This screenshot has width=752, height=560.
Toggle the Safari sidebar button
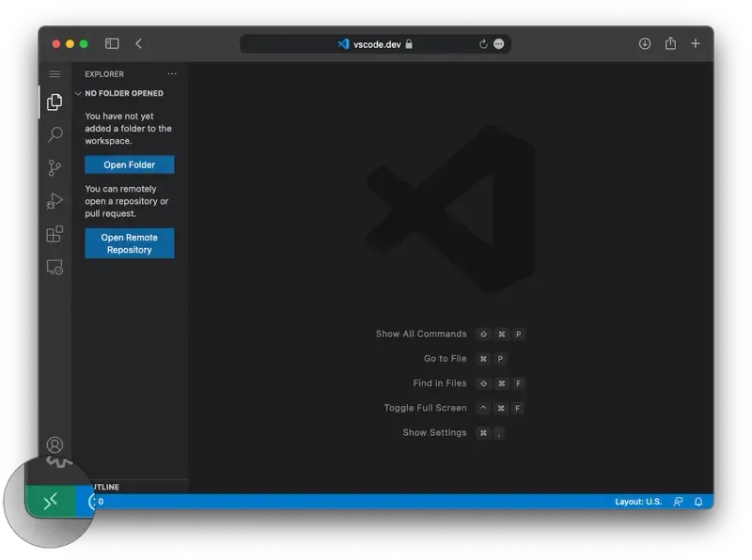point(112,43)
